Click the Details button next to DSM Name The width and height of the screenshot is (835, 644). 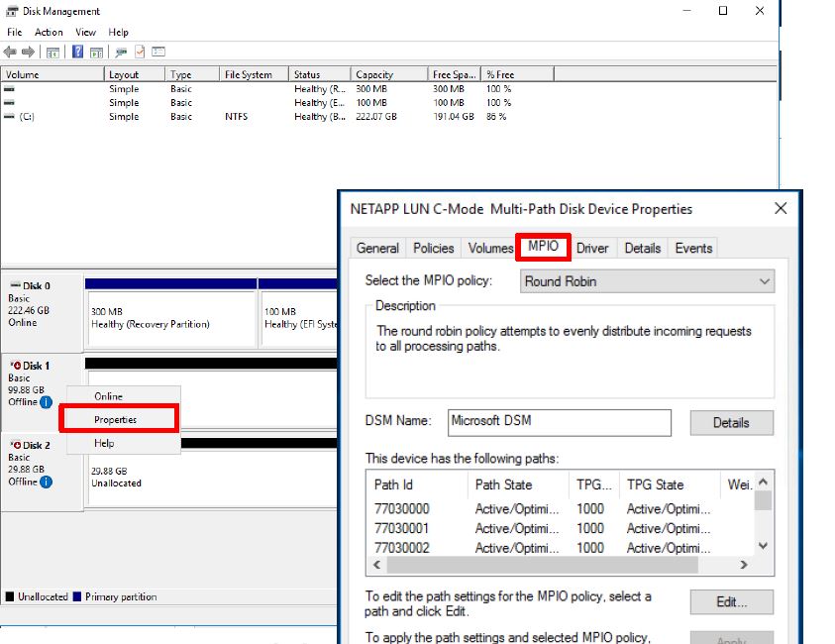point(731,423)
